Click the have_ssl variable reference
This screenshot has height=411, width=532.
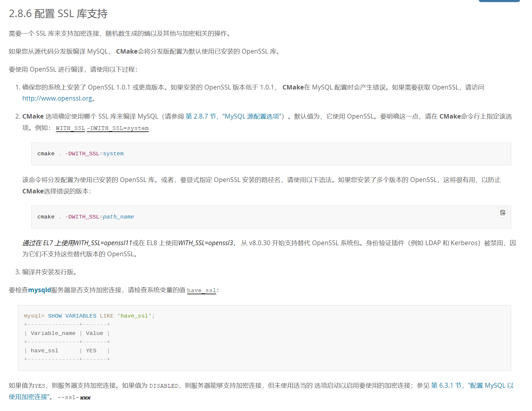202,290
